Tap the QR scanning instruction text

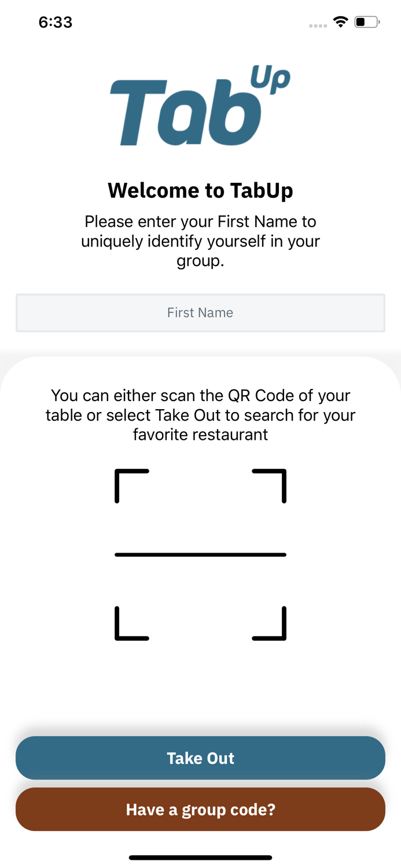pyautogui.click(x=201, y=414)
